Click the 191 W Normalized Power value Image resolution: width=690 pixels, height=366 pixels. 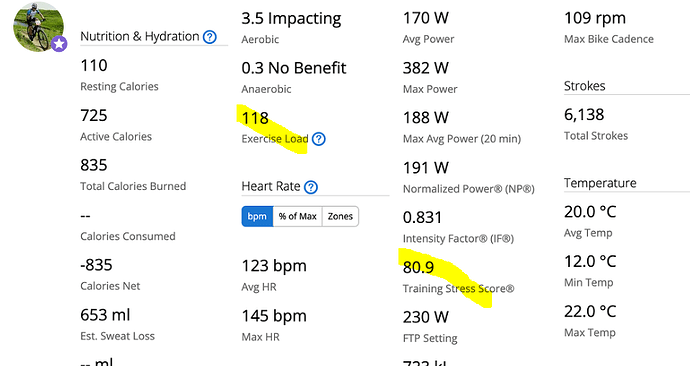click(426, 168)
